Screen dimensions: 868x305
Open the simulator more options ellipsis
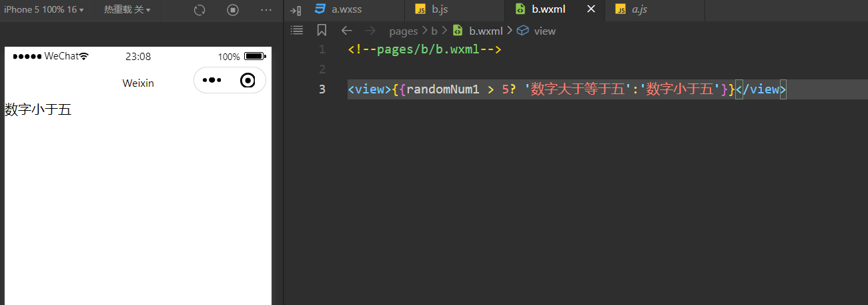[266, 10]
